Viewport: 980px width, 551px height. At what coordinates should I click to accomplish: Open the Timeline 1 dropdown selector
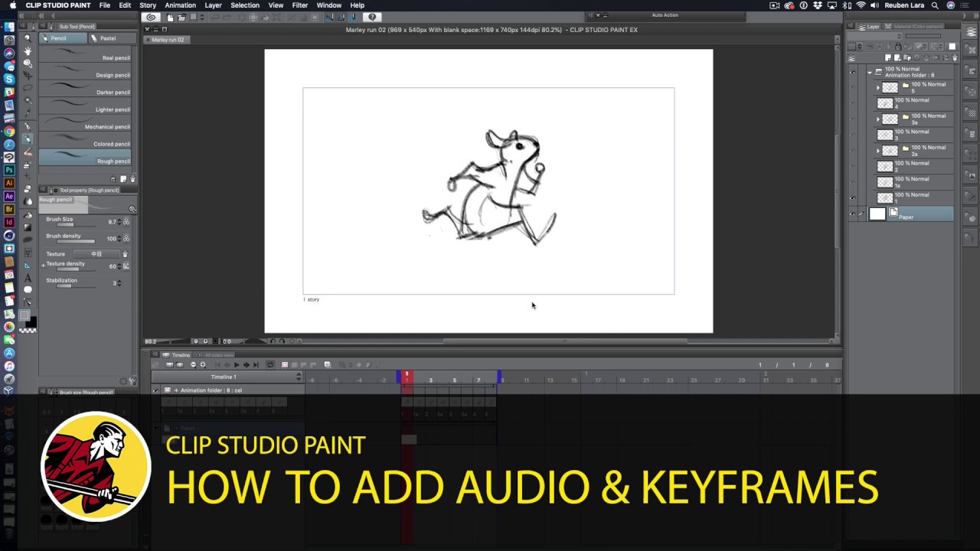(x=299, y=377)
